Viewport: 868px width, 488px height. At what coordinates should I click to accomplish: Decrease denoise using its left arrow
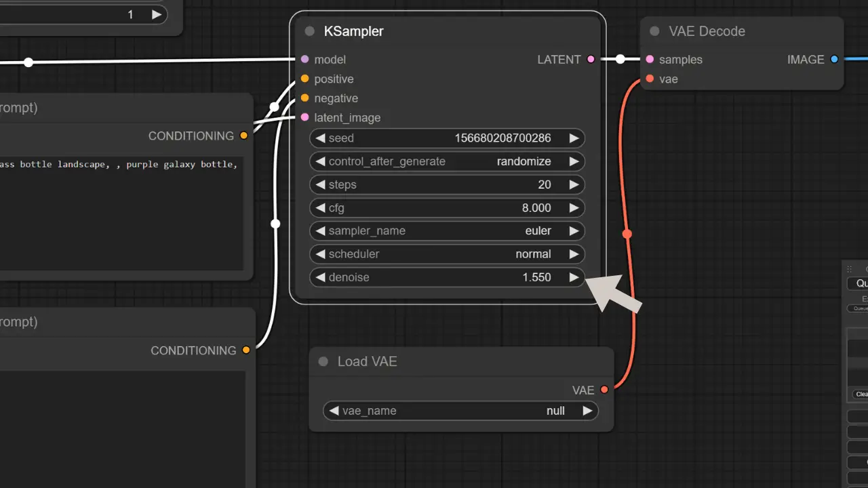pos(320,277)
